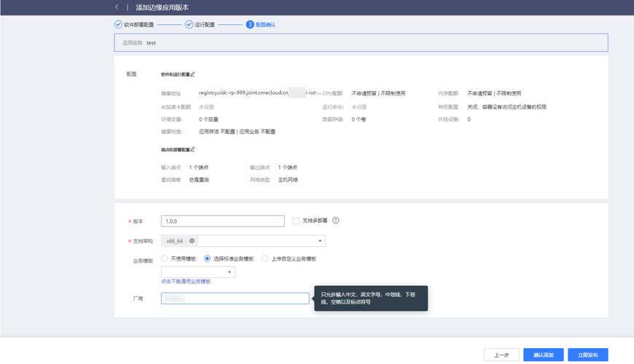This screenshot has width=634, height=364.
Task: Click the privilege config value text
Action: (506, 107)
